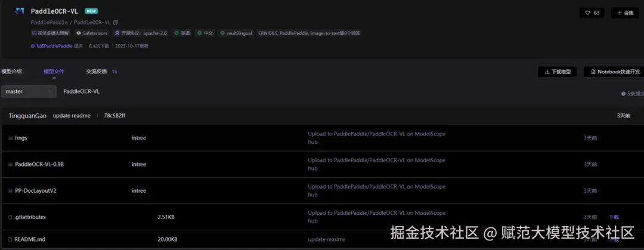Open the imgs folder
The height and width of the screenshot is (250, 644).
(21, 138)
